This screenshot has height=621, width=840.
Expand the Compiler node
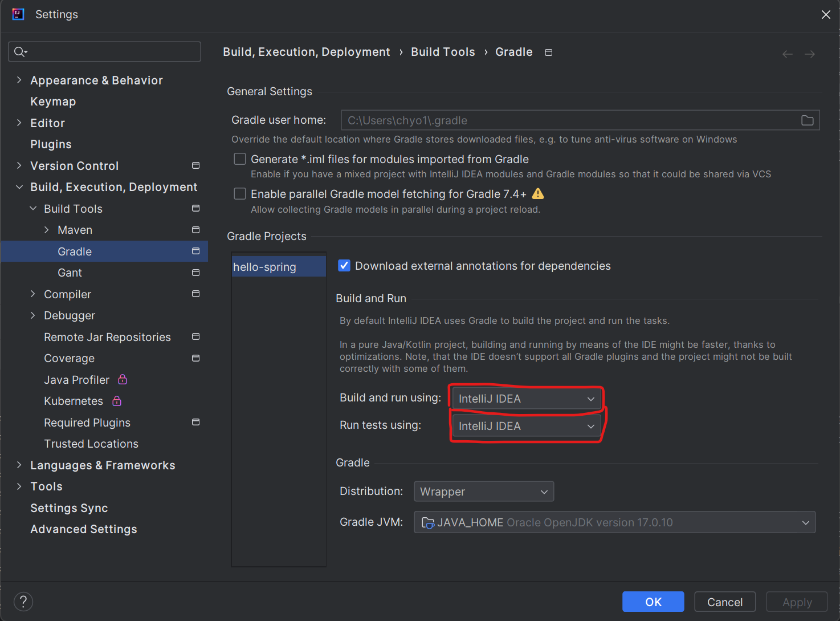point(33,294)
